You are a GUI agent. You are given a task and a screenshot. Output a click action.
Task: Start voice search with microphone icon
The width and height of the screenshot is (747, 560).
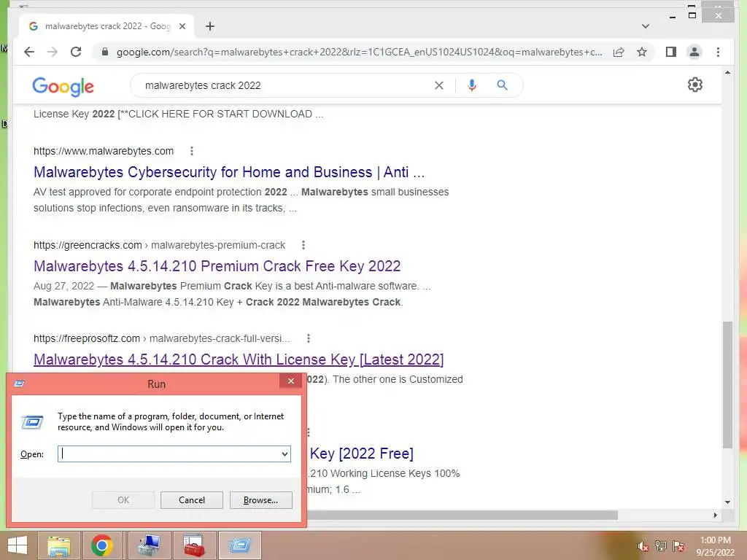(x=472, y=85)
